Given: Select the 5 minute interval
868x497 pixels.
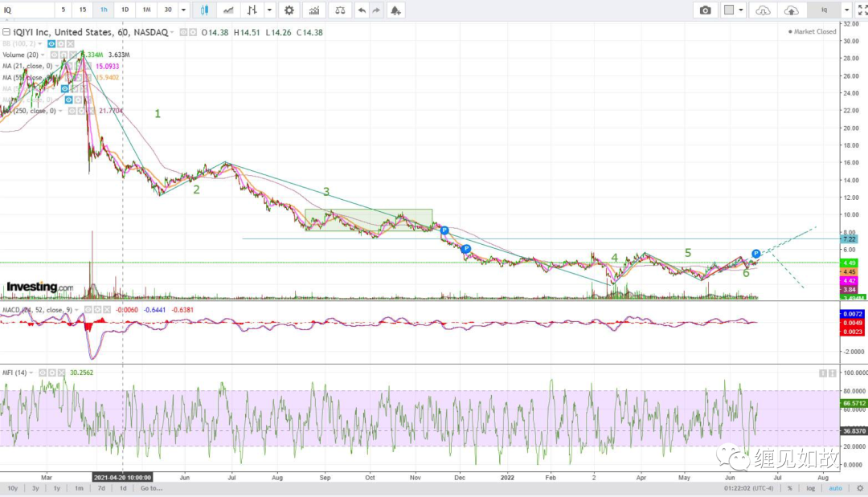Looking at the screenshot, I should (x=63, y=10).
